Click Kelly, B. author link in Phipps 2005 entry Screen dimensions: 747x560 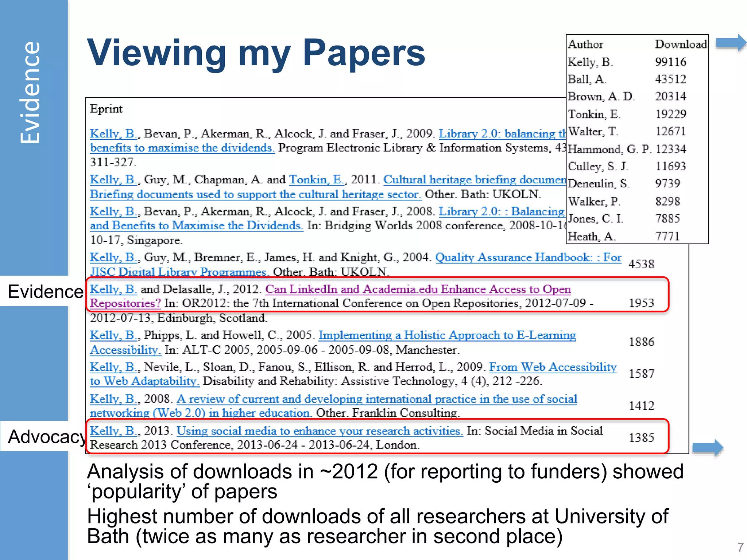(x=114, y=335)
